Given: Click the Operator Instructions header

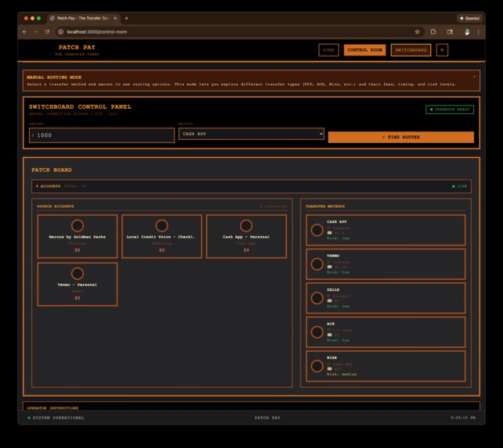Looking at the screenshot, I should coord(52,408).
